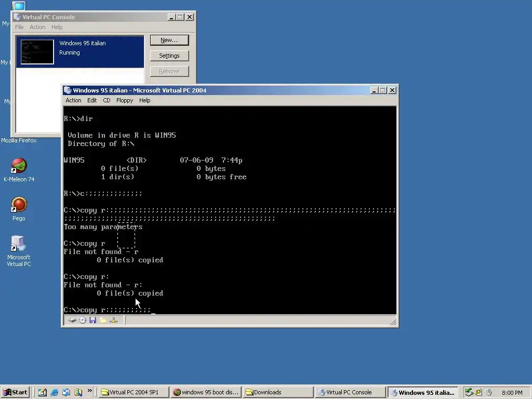Screen dimensions: 532x399
Task: Switch to Virtual PC 2004 SP1 taskbar button
Action: click(x=134, y=392)
